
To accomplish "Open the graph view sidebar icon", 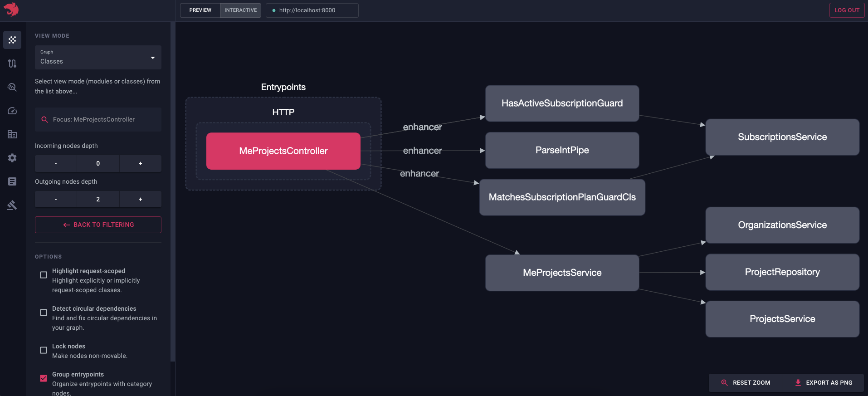I will (x=12, y=40).
